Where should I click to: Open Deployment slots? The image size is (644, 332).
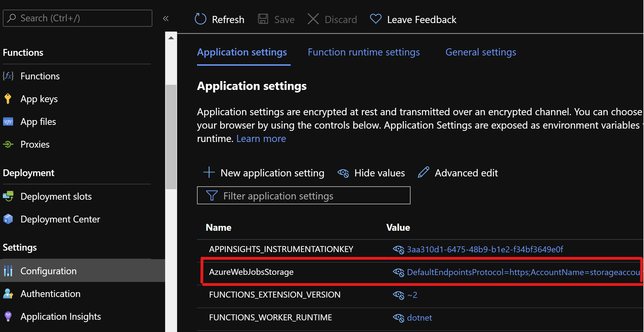click(56, 196)
